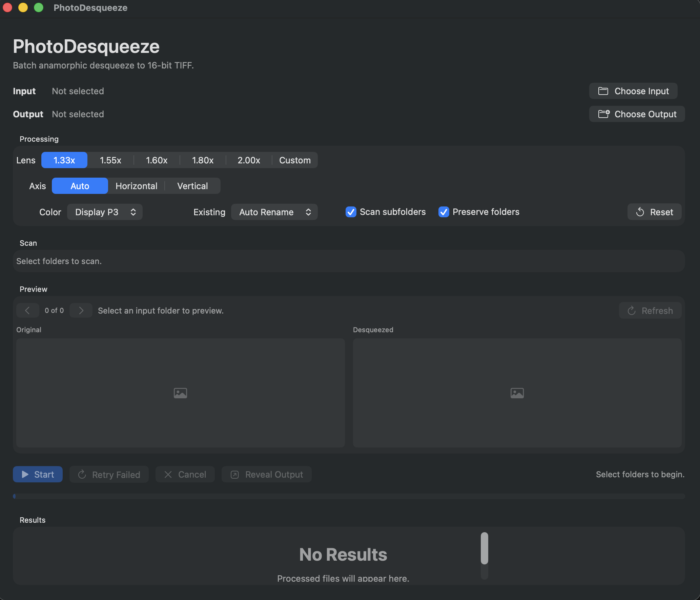
Task: Click 'Select an input folder to preview.' text
Action: pos(161,311)
